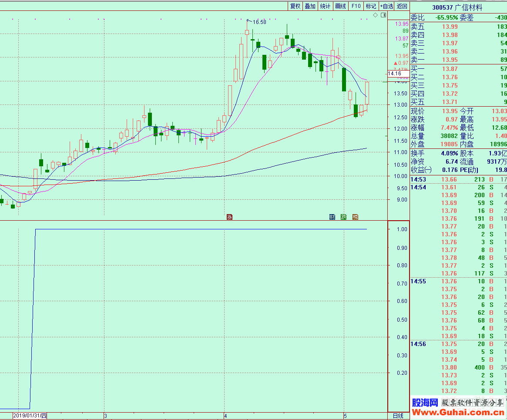This screenshot has width=507, height=420.
Task: Select 卖五 ask row at 13.99
Action: pyautogui.click(x=459, y=27)
